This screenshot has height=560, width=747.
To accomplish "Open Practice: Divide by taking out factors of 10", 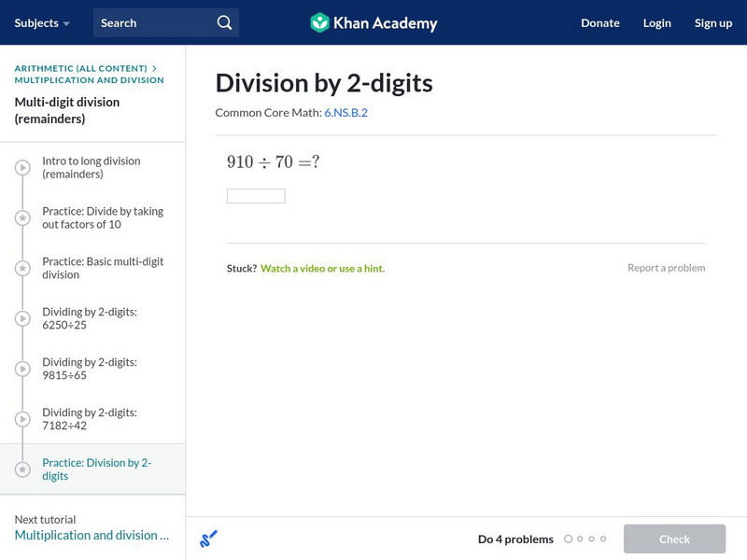I will pyautogui.click(x=103, y=217).
